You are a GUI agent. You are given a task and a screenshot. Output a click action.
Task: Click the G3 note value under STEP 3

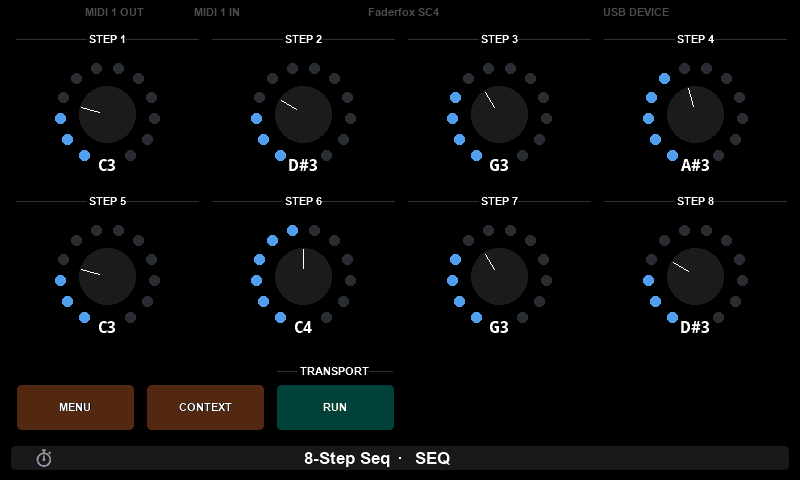499,165
